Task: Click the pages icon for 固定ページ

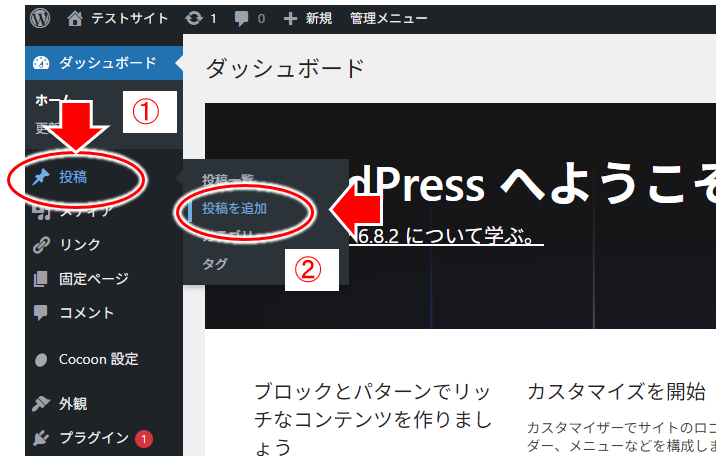Action: pos(41,279)
